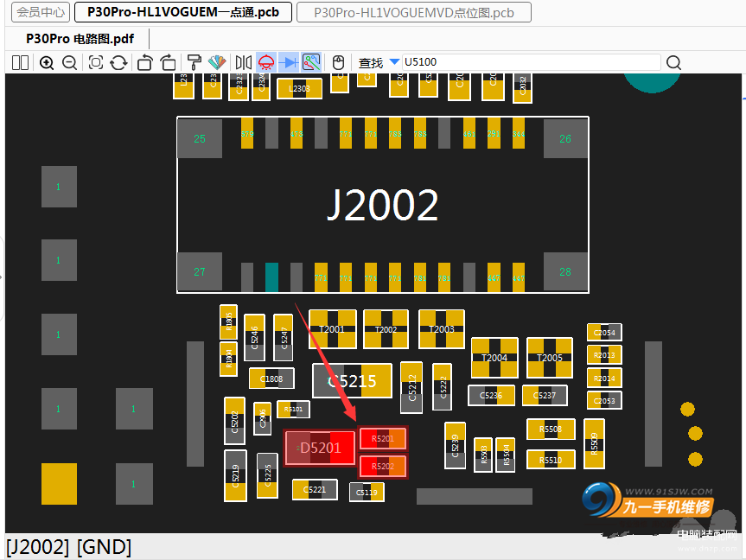Click J2002 pad labeled 579
Image resolution: width=746 pixels, height=560 pixels.
pos(247,133)
